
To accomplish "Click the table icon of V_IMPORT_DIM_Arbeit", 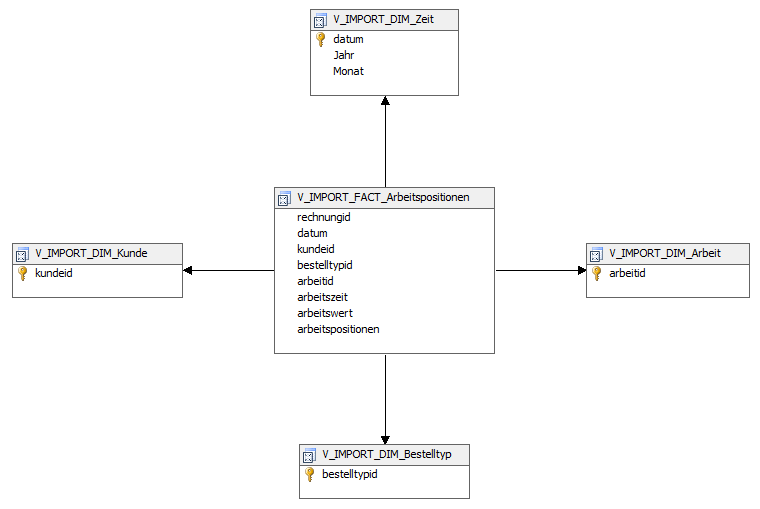I will click(x=596, y=255).
